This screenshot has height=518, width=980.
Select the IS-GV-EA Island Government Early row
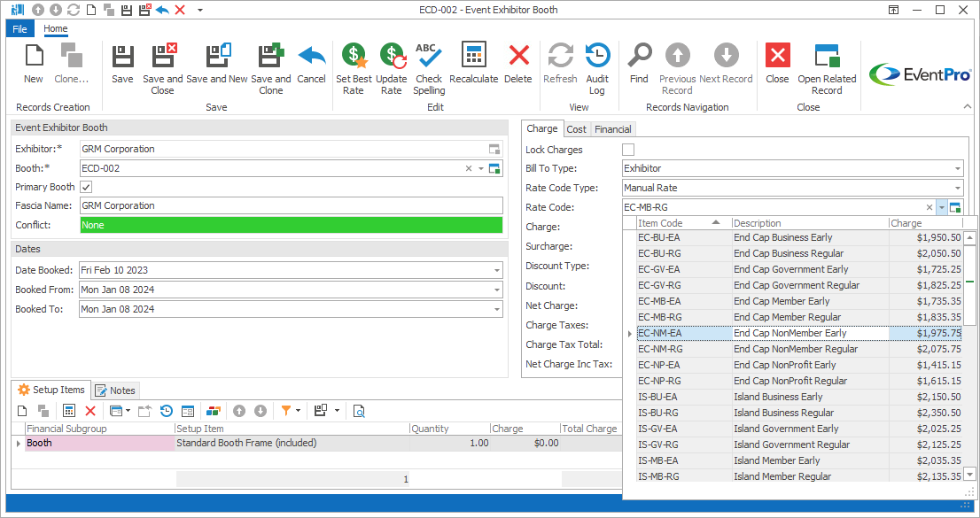pos(799,429)
